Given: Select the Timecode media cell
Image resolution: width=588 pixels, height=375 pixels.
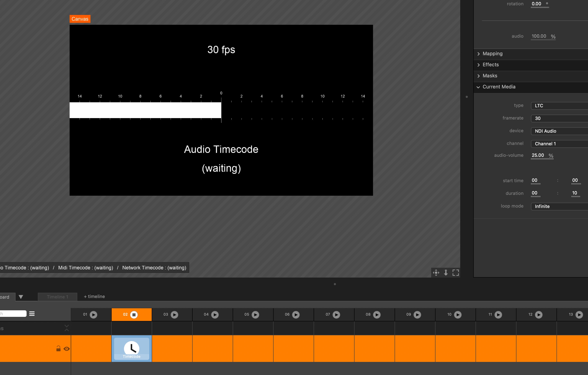Looking at the screenshot, I should click(x=132, y=349).
